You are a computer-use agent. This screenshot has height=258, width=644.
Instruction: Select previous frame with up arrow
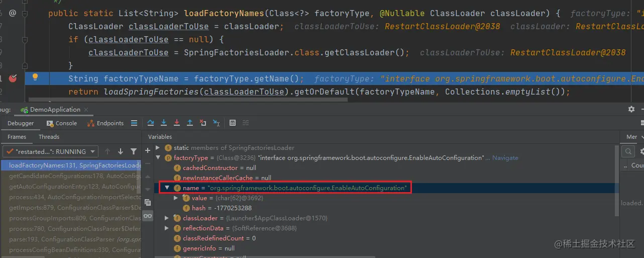108,151
